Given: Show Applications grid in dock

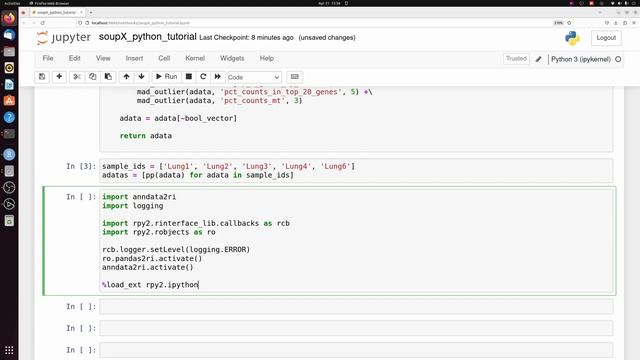Looking at the screenshot, I should [9, 350].
